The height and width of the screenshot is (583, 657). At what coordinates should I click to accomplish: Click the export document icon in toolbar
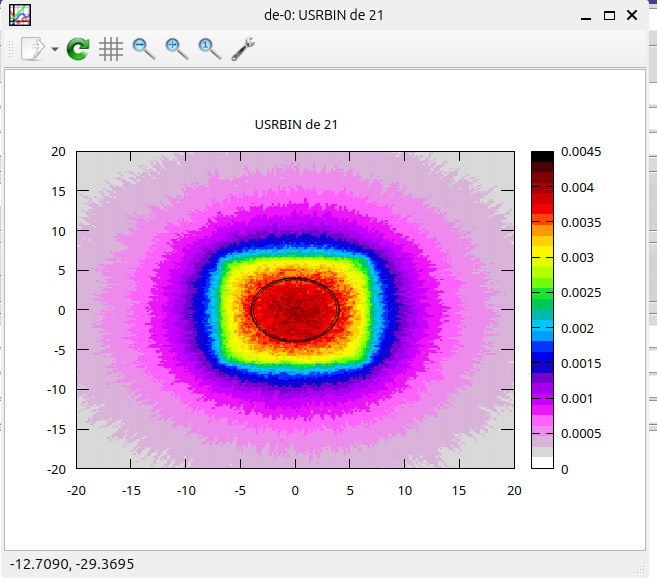coord(33,48)
